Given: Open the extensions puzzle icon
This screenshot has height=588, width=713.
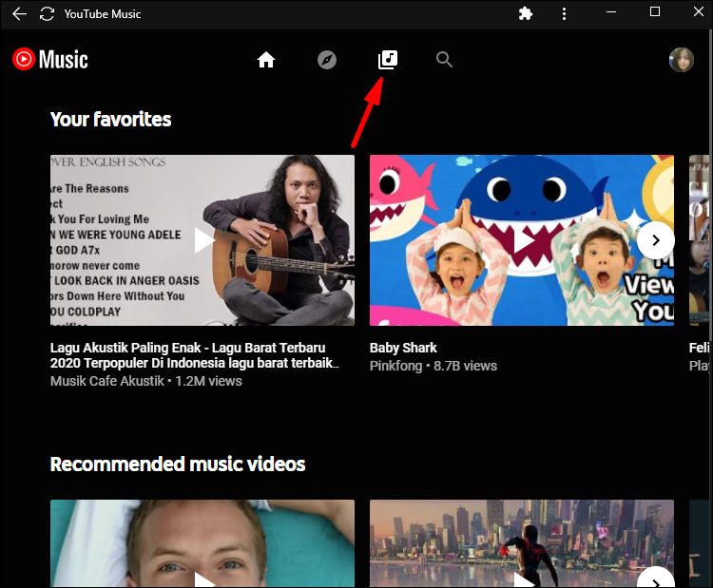Looking at the screenshot, I should pos(525,13).
